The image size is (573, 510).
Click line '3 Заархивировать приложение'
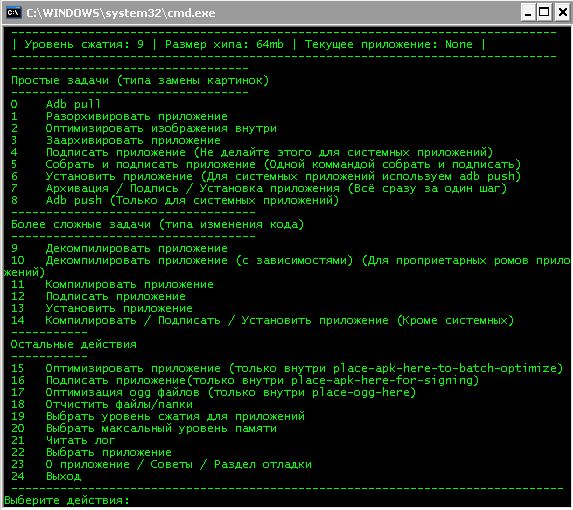[115, 140]
